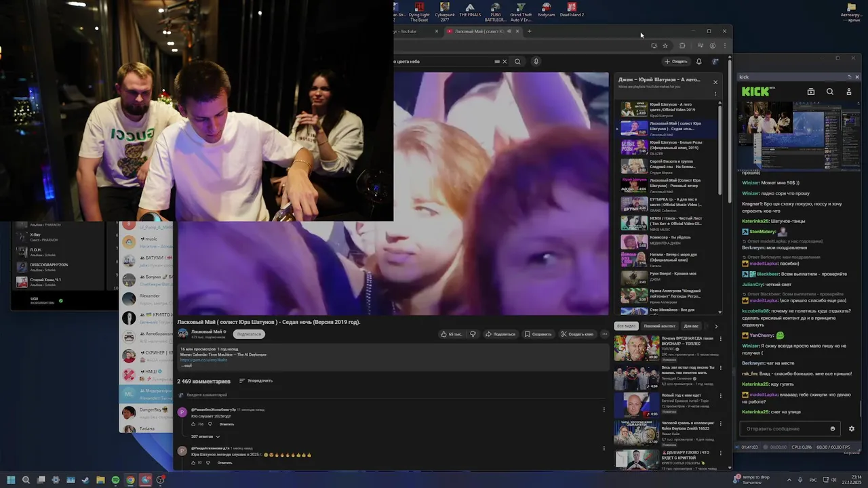This screenshot has width=868, height=488.
Task: Open the emoji picker in Kick chat
Action: point(833,428)
